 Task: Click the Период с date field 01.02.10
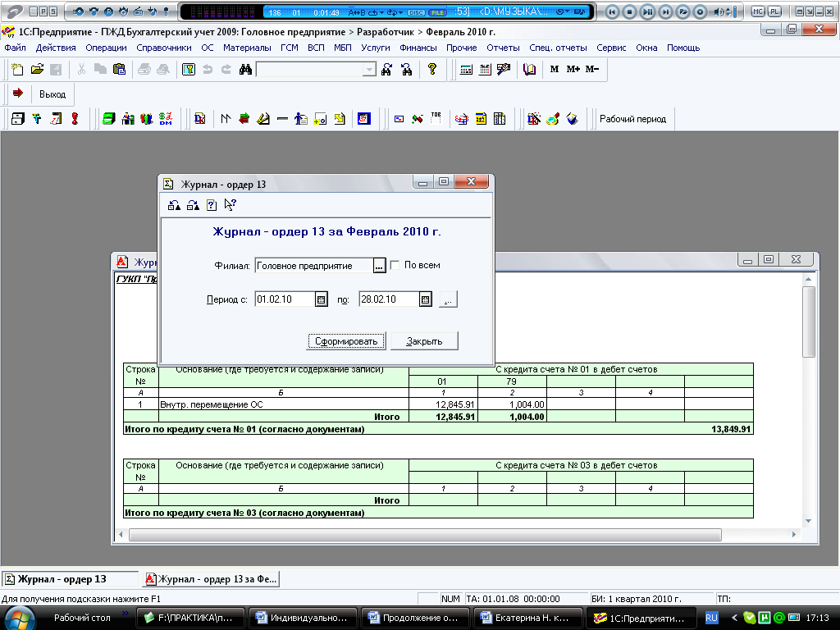pos(285,299)
